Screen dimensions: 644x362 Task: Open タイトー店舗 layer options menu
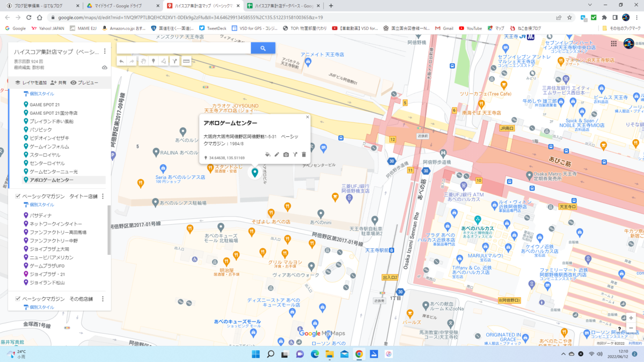[103, 196]
